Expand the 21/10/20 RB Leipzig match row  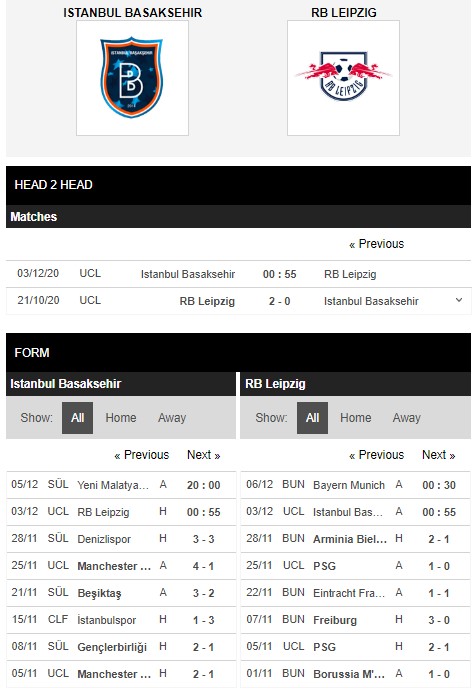pyautogui.click(x=459, y=300)
